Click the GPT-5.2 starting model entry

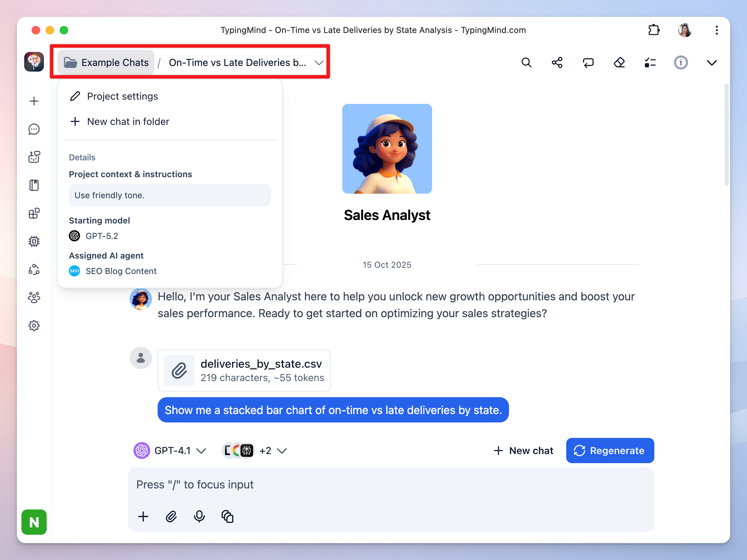[x=93, y=236]
